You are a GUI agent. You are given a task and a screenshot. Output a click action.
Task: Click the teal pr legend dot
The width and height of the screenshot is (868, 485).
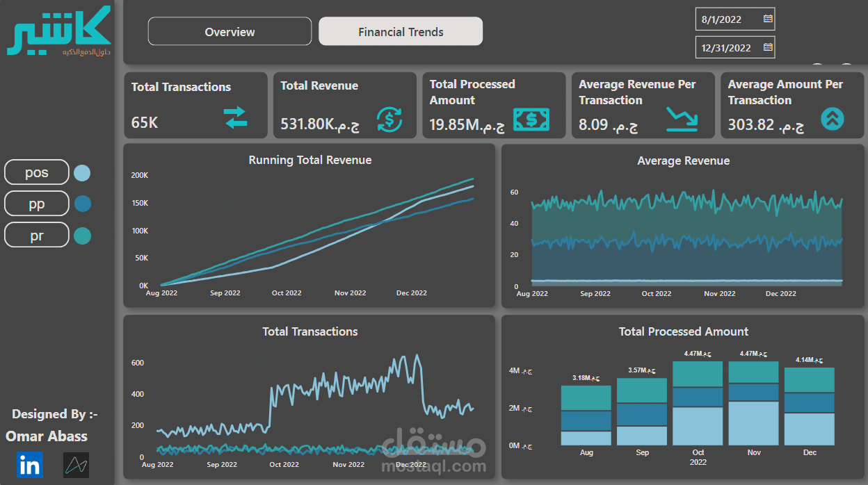coord(82,236)
